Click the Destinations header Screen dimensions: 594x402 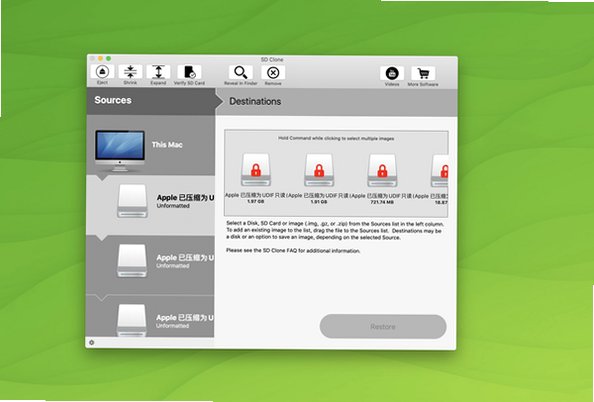(x=336, y=102)
